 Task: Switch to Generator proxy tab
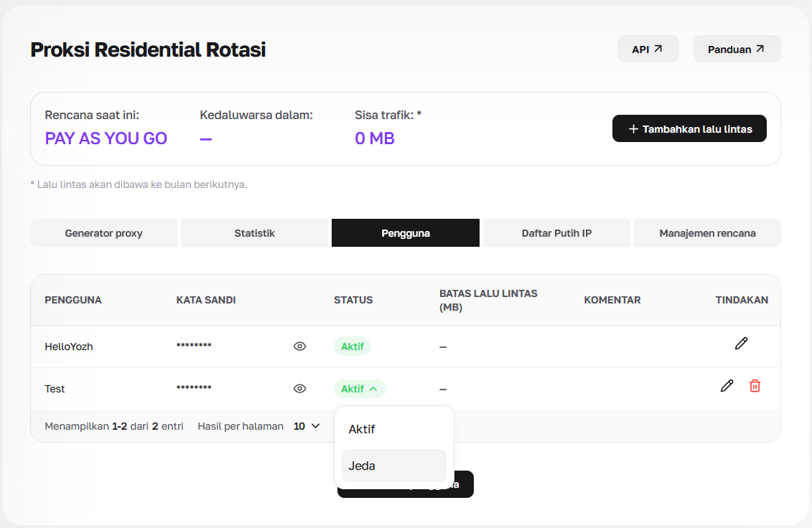(x=103, y=233)
